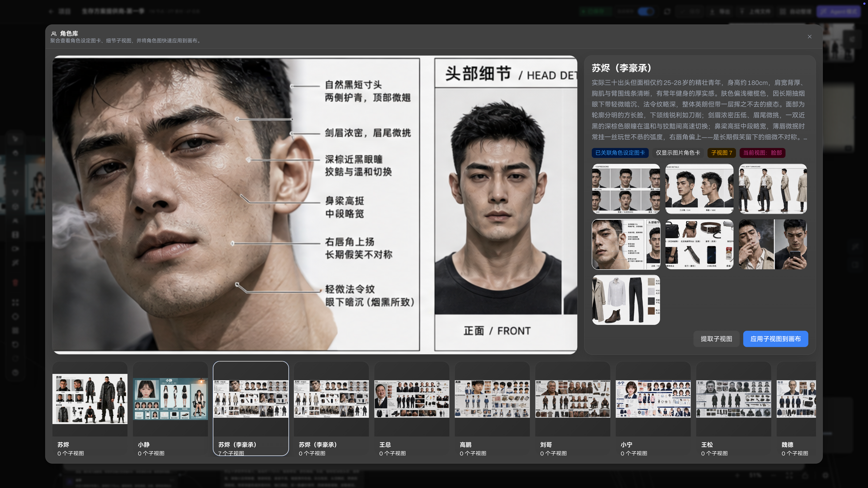Click the 提取子视图 button
Viewport: 868px width, 488px height.
(716, 338)
